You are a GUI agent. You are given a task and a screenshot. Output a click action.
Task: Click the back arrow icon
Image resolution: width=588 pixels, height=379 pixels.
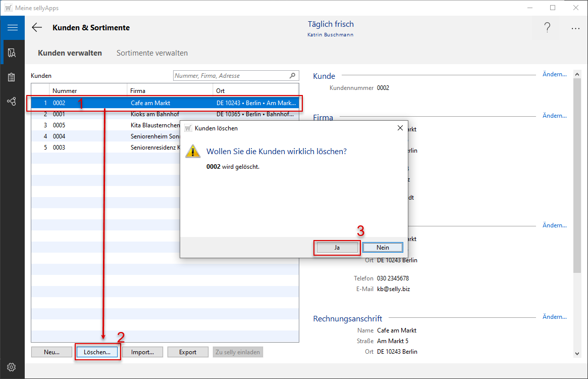[x=37, y=28]
